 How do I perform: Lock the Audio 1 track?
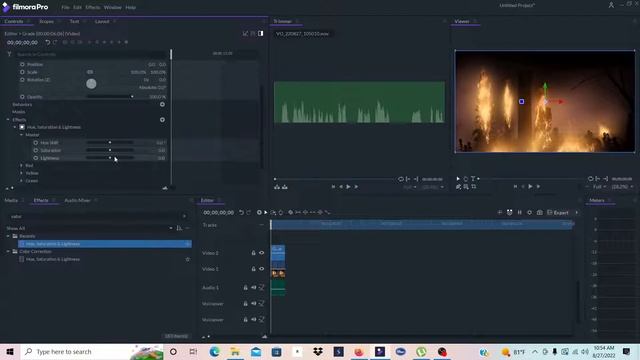click(x=245, y=288)
